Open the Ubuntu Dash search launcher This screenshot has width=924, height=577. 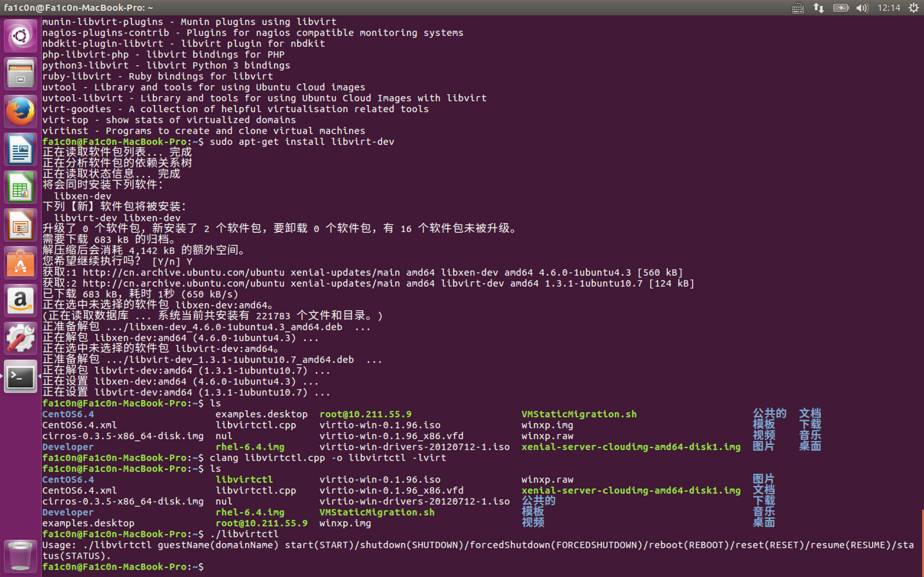20,36
